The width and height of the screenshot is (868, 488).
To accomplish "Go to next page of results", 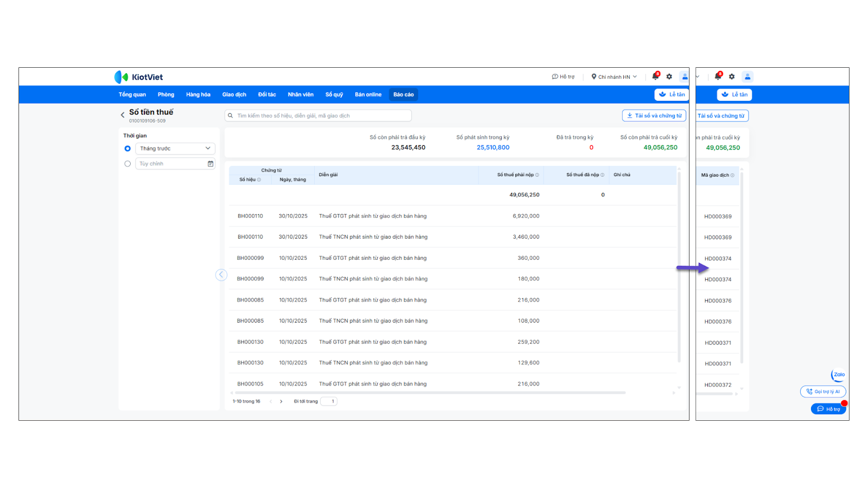I will (x=281, y=402).
